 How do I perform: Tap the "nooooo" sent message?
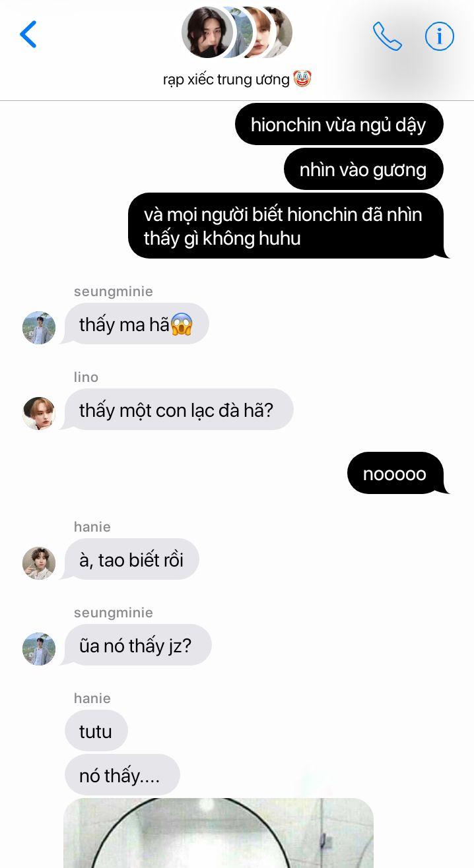(x=396, y=473)
